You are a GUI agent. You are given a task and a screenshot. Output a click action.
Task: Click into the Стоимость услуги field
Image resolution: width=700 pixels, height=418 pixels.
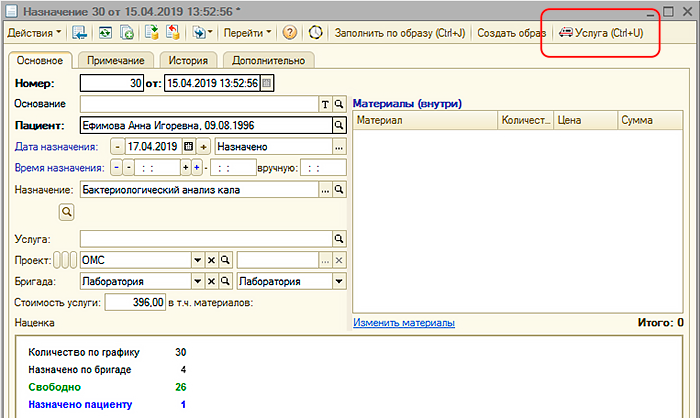click(x=134, y=303)
